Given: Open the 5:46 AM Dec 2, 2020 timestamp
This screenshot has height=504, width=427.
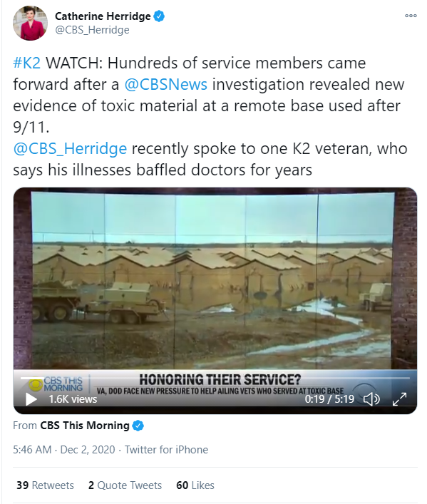Looking at the screenshot, I should [64, 449].
